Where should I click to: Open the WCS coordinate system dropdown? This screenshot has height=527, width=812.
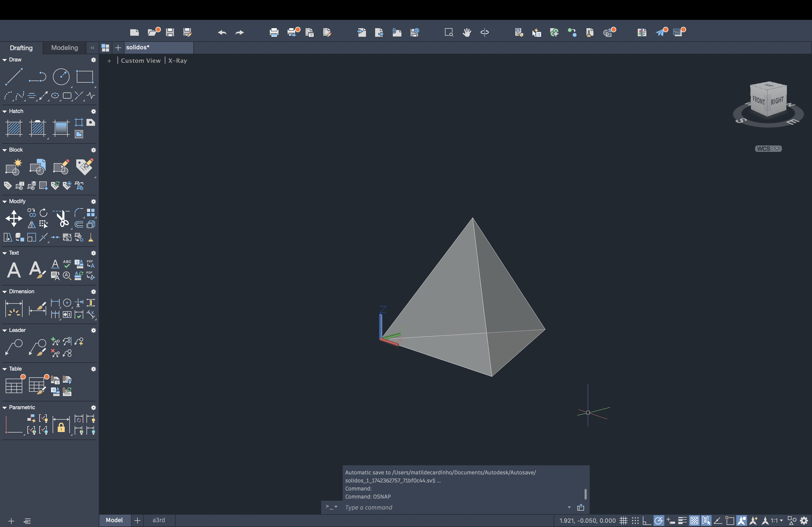pos(768,149)
